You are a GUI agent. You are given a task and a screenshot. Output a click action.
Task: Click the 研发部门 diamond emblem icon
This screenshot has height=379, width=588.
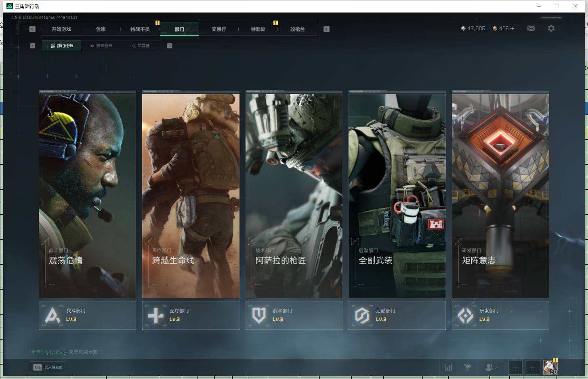[465, 316]
